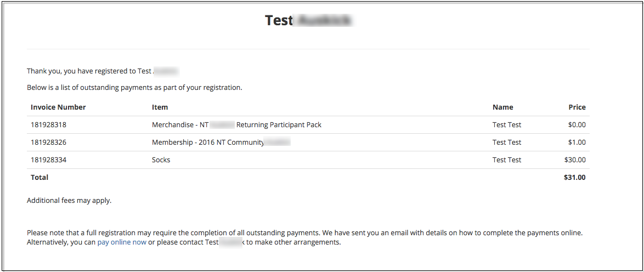Click the pay online now link
Viewport: 644px width, 272px height.
(x=122, y=242)
